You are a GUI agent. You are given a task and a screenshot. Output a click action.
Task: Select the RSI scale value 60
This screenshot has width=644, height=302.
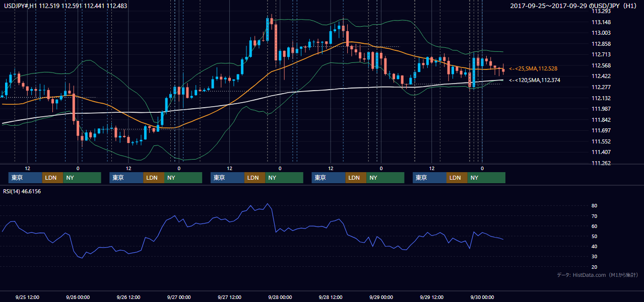click(594, 226)
